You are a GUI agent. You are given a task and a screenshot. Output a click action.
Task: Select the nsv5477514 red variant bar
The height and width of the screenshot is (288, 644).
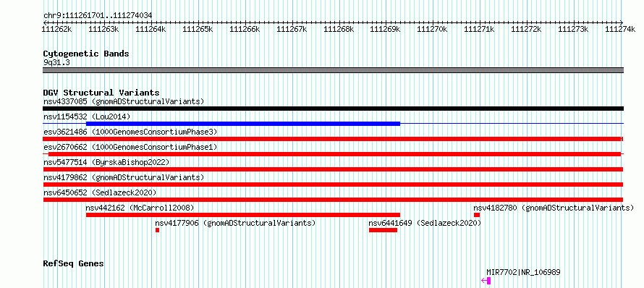point(333,169)
